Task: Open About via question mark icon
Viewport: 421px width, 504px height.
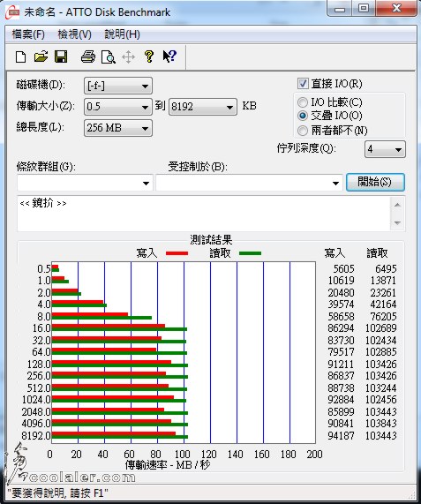Action: coord(148,56)
